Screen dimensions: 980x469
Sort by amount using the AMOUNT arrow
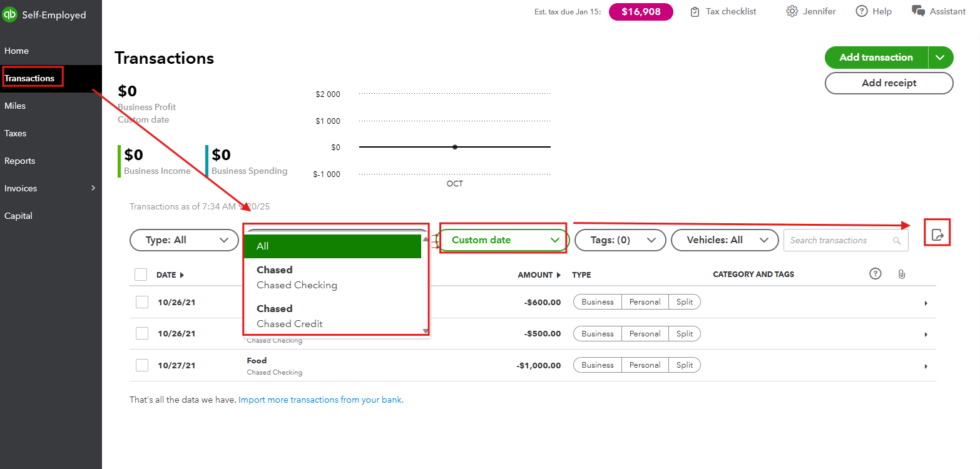point(558,275)
